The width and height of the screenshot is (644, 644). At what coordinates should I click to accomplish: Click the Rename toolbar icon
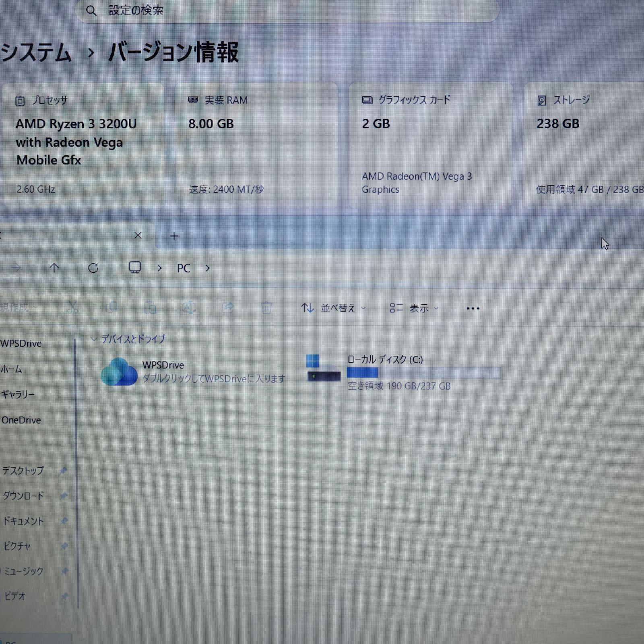pyautogui.click(x=189, y=308)
